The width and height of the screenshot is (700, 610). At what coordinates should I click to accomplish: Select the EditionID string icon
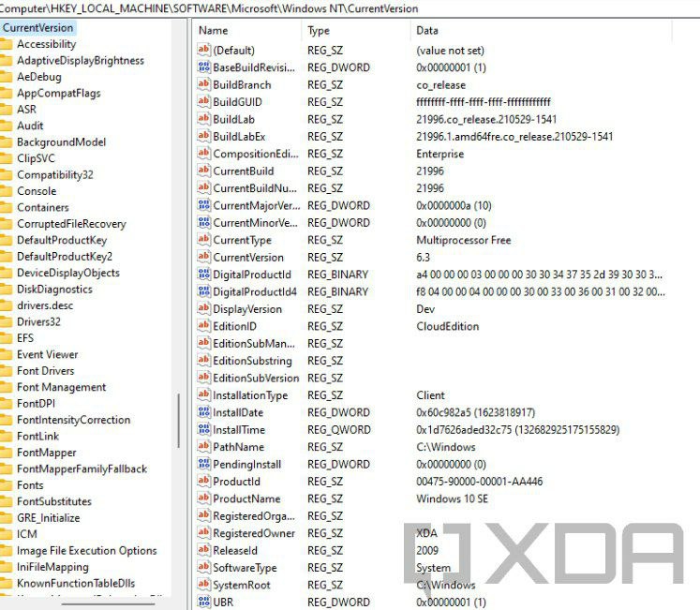pyautogui.click(x=203, y=325)
